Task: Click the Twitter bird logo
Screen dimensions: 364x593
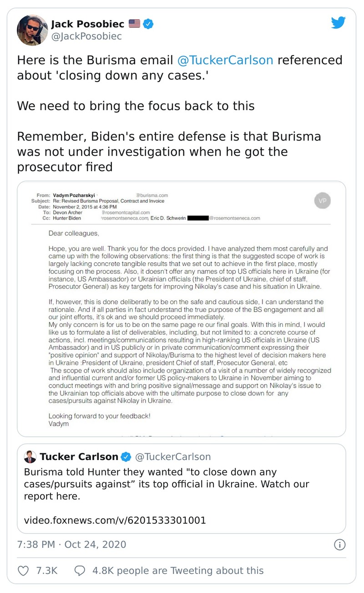Action: [338, 23]
